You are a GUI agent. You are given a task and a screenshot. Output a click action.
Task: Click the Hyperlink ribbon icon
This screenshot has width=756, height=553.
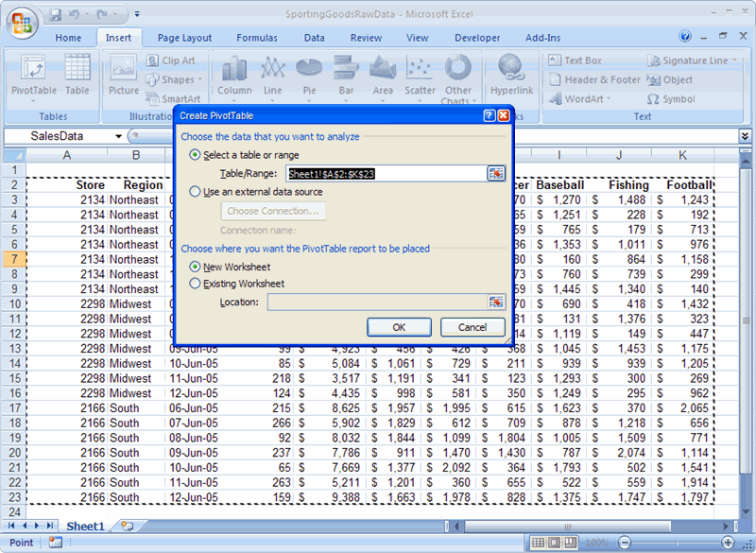click(x=511, y=75)
